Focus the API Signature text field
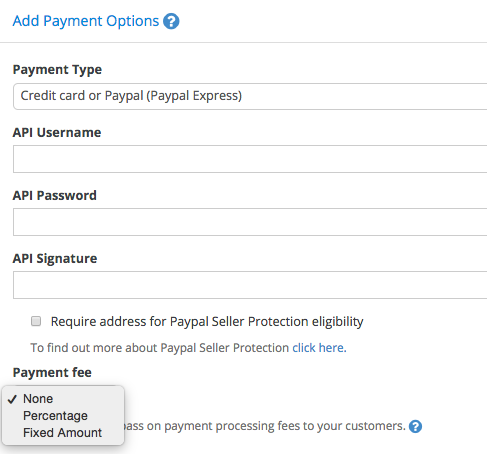Screen dimensions: 487x454 (250, 285)
